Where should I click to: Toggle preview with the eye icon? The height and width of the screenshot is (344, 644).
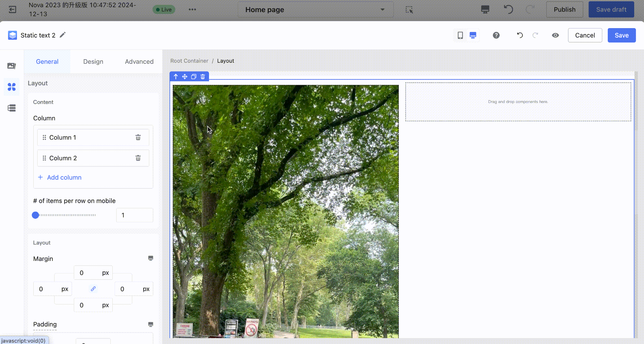coord(555,35)
